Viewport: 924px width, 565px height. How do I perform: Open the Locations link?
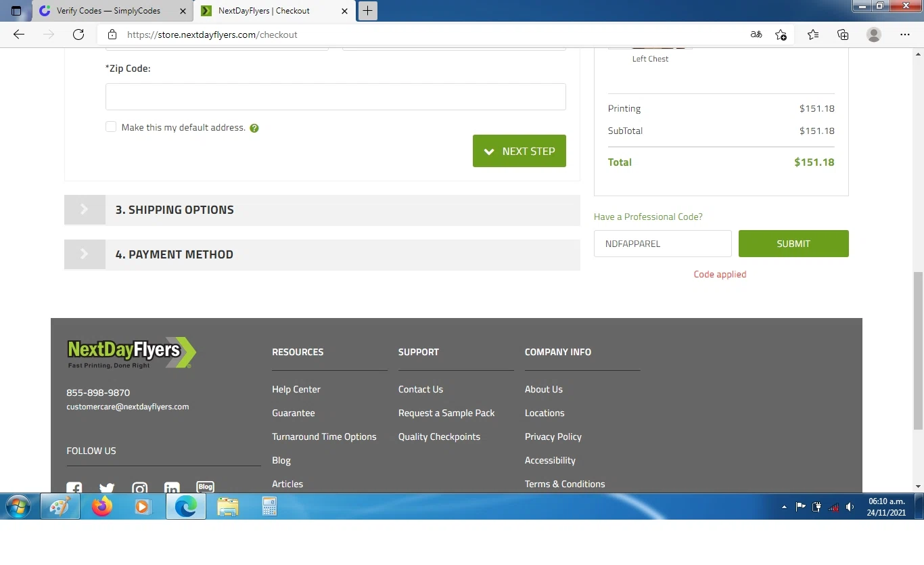[545, 413]
